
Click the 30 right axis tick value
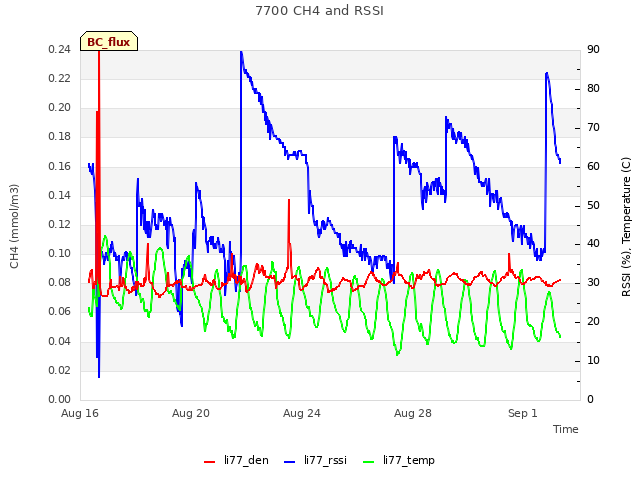point(593,282)
